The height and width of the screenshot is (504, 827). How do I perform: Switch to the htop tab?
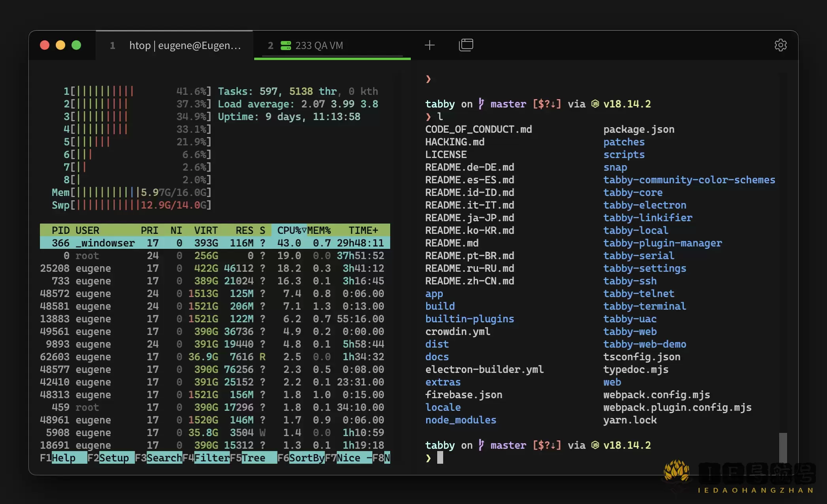(x=174, y=45)
